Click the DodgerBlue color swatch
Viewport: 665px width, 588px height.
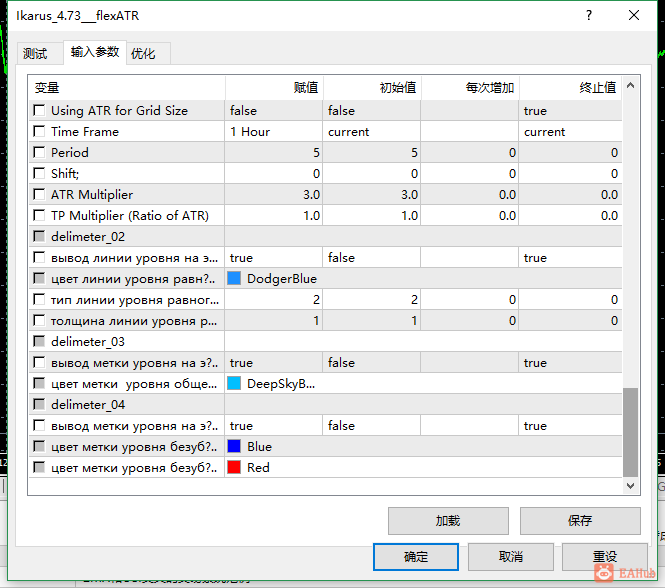point(234,279)
